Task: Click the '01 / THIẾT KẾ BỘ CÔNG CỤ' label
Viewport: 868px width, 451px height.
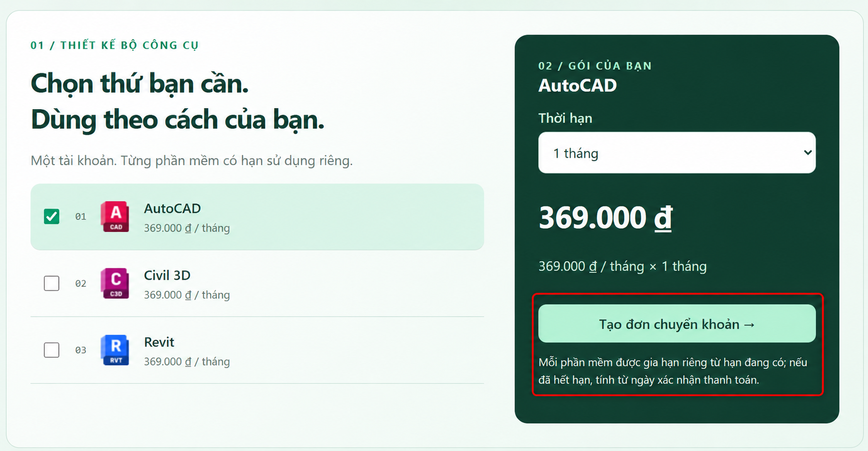Action: click(x=114, y=45)
